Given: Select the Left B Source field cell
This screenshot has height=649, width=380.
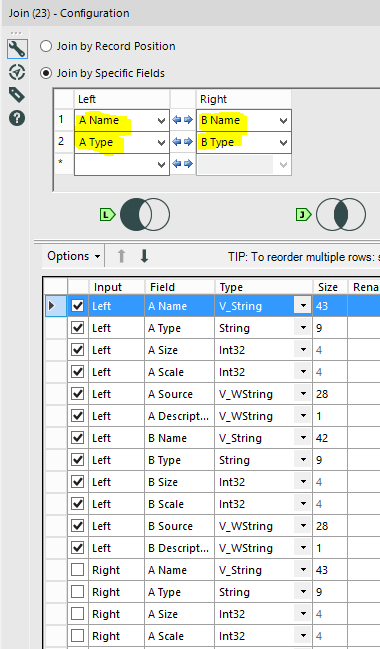Looking at the screenshot, I should [180, 526].
